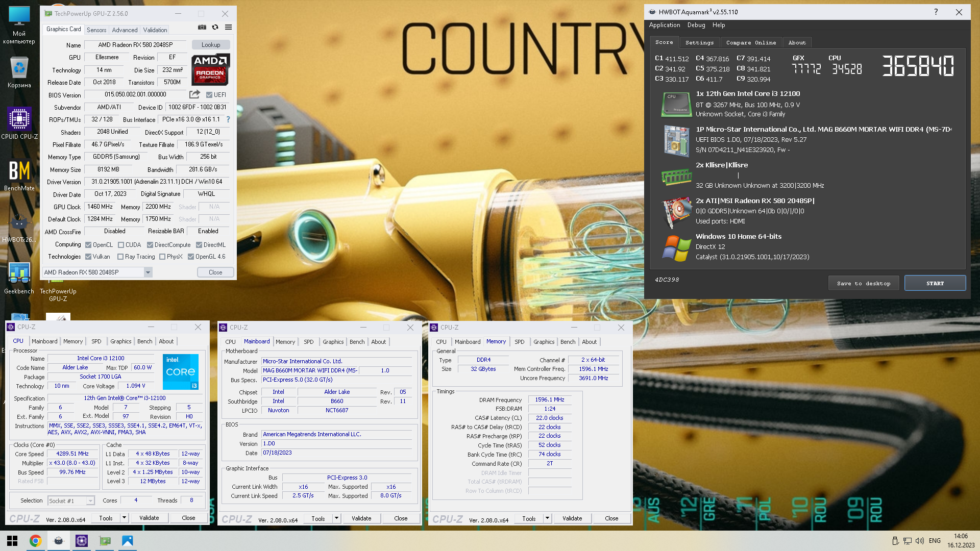Viewport: 980px width, 551px height.
Task: Click the Aquamark Windows logo icon
Action: coord(676,248)
